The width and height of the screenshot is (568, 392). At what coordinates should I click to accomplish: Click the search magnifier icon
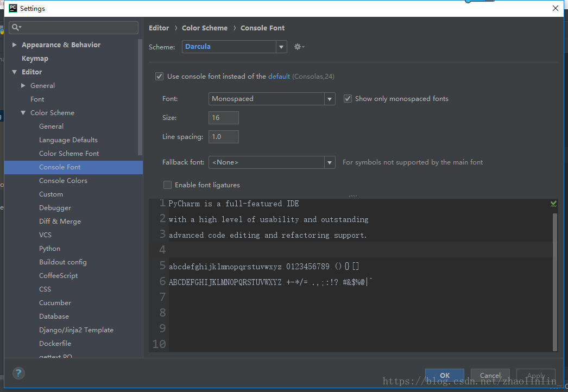[16, 27]
